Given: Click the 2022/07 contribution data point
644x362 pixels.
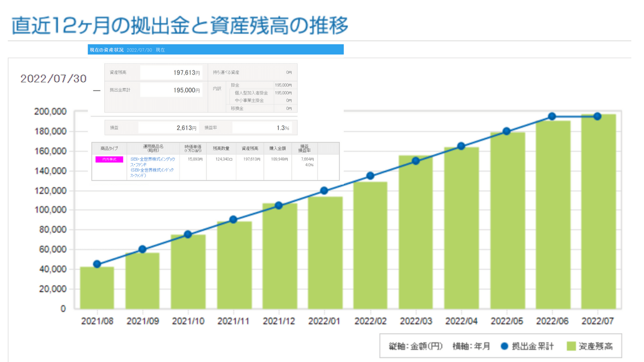Looking at the screenshot, I should pyautogui.click(x=598, y=116).
